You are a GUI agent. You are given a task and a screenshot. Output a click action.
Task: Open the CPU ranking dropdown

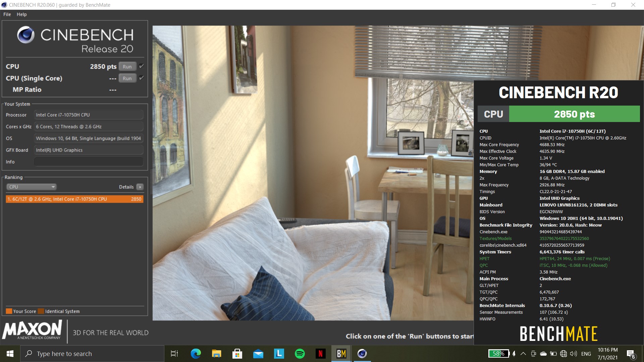coord(31,187)
